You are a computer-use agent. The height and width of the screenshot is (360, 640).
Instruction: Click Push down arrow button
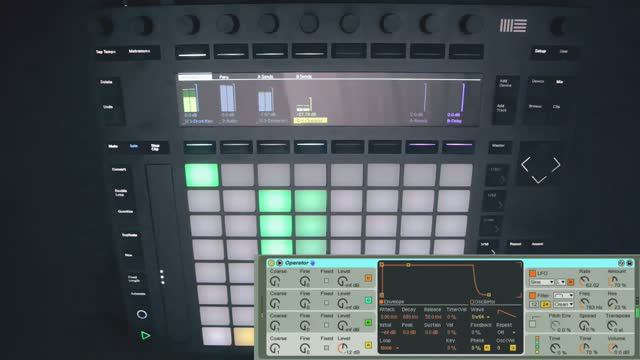(539, 179)
